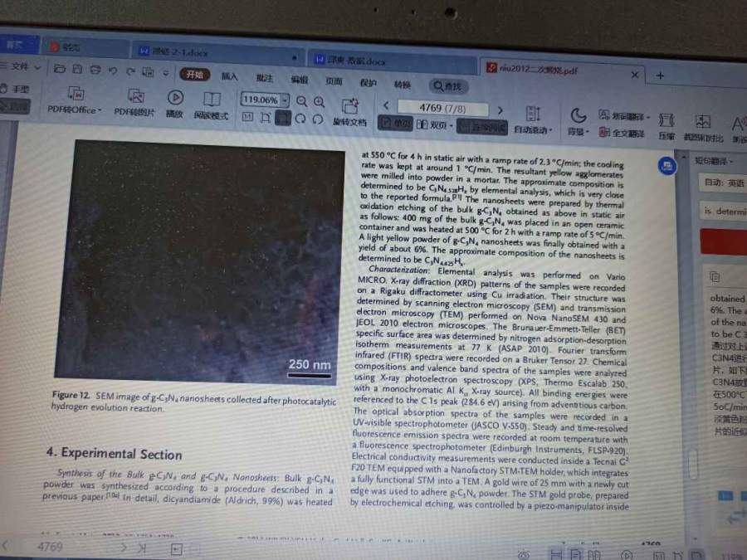Click the 自动: 英语 language selector
747x560 pixels.
[723, 183]
